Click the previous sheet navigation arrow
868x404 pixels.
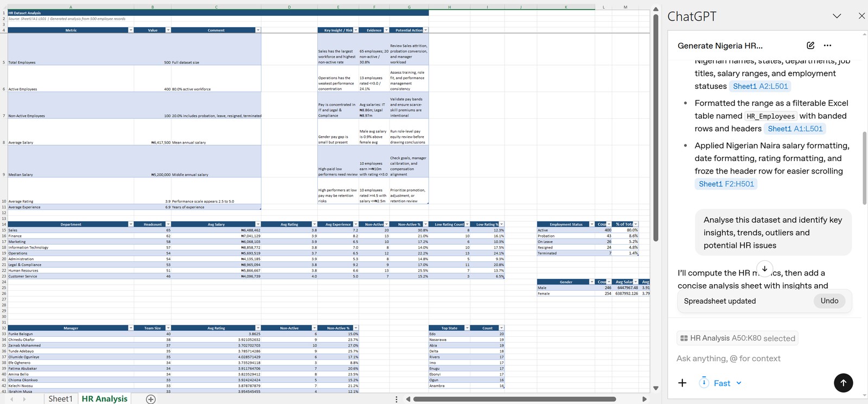coord(11,399)
